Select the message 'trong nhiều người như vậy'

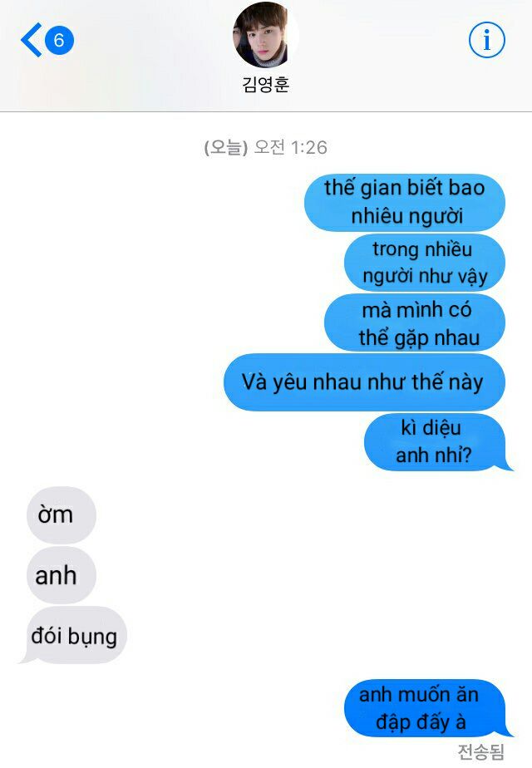[x=424, y=263]
